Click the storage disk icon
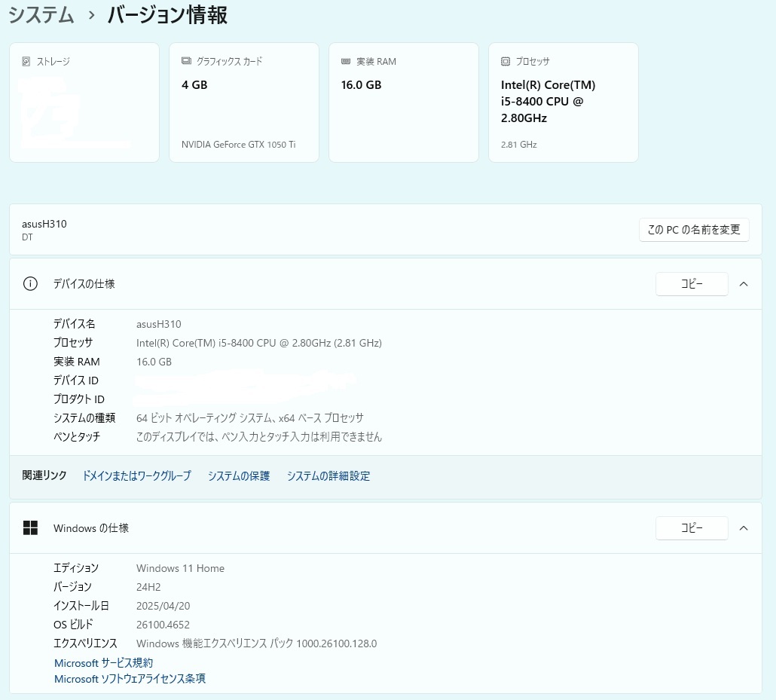 point(26,61)
